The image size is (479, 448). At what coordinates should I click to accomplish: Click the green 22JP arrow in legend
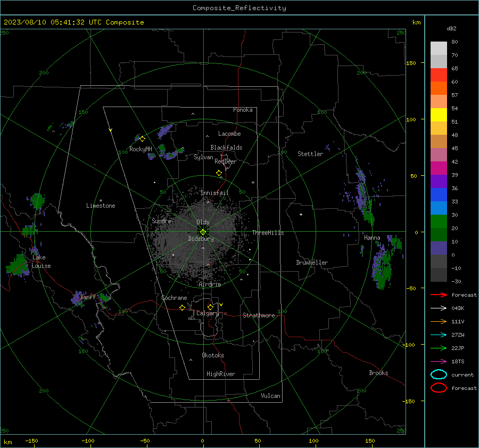pyautogui.click(x=439, y=348)
